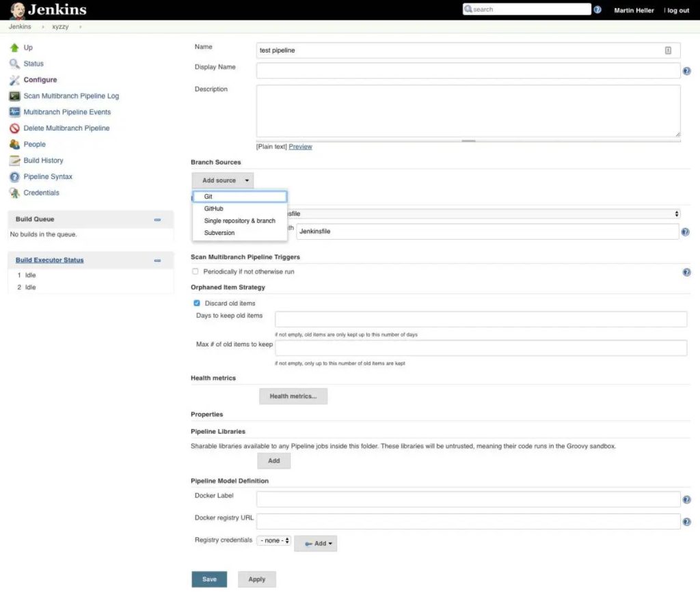700x593 pixels.
Task: Open Scan Multibranch Pipeline Log
Action: coord(70,96)
